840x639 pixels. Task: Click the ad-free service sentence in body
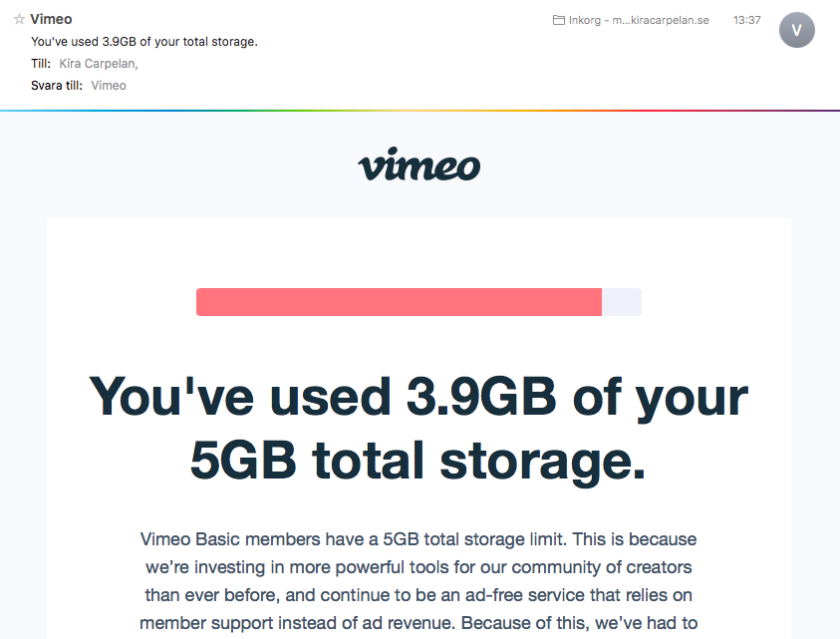pos(419,595)
